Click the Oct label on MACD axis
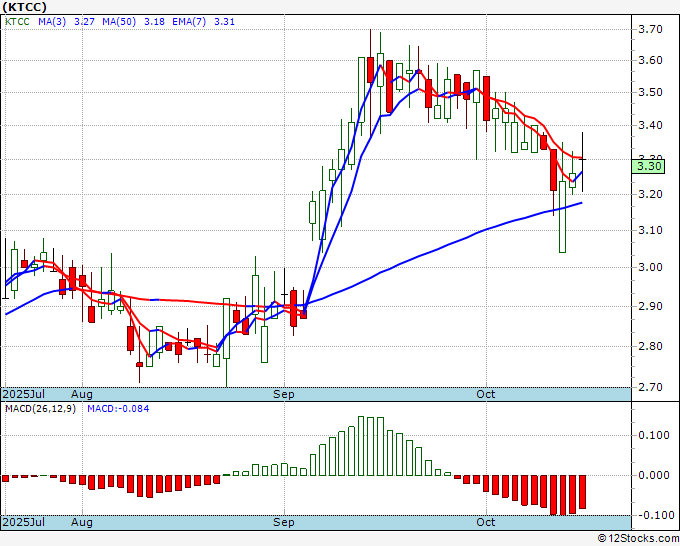 click(485, 522)
